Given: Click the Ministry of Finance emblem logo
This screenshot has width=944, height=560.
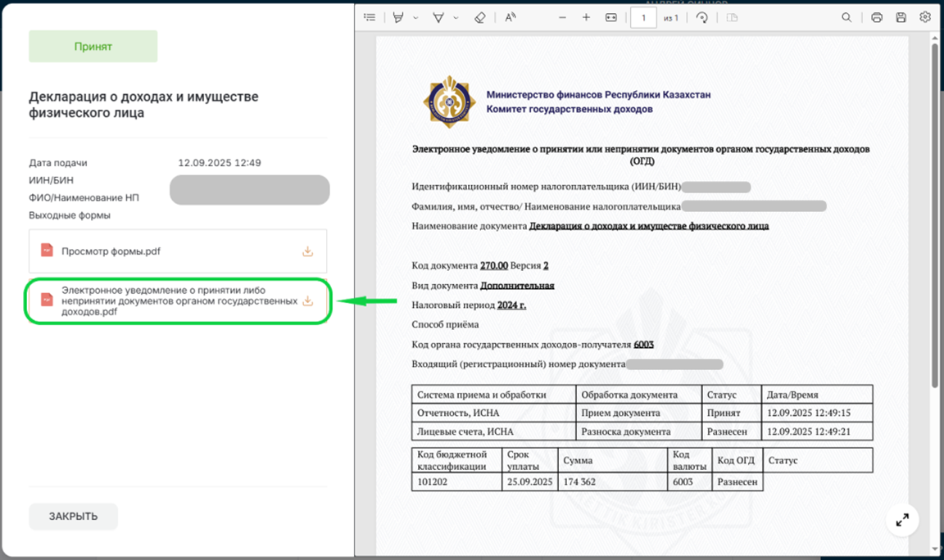Looking at the screenshot, I should pos(449,102).
